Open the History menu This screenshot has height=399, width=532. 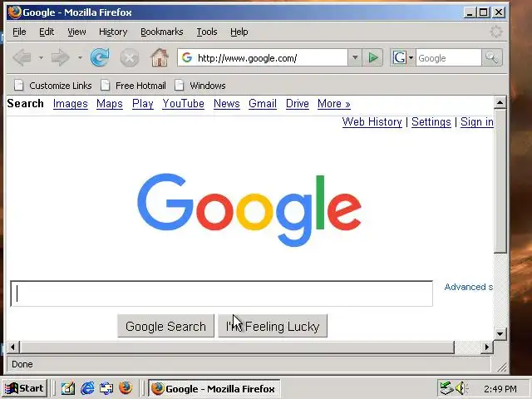[113, 32]
